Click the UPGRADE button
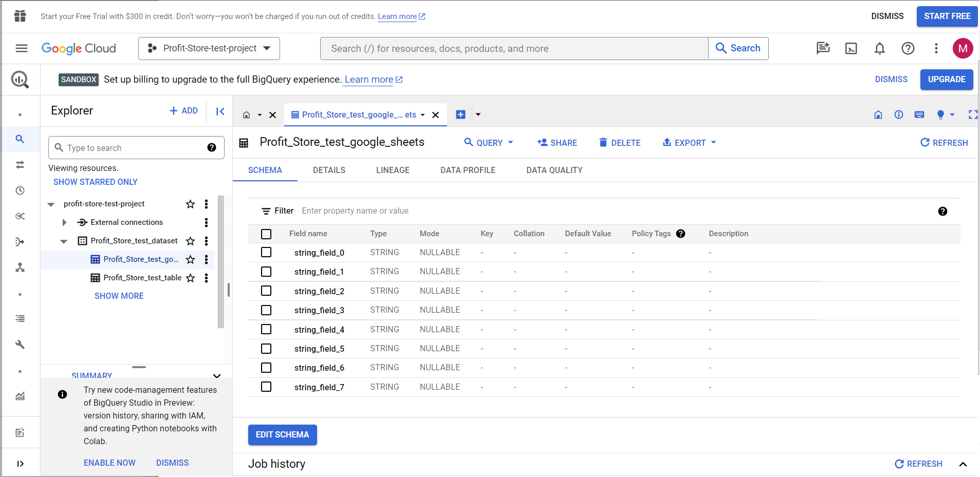Viewport: 980px width, 477px height. tap(947, 80)
